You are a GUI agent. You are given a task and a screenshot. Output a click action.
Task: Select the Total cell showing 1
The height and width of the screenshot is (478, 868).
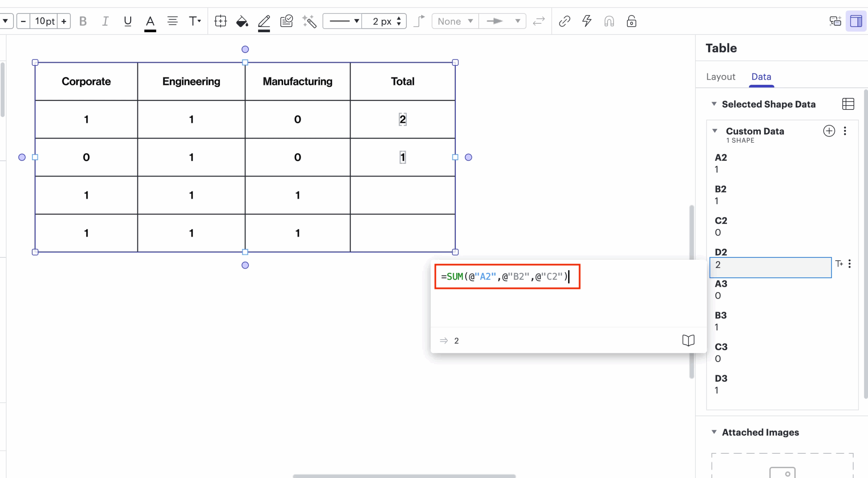click(x=402, y=157)
